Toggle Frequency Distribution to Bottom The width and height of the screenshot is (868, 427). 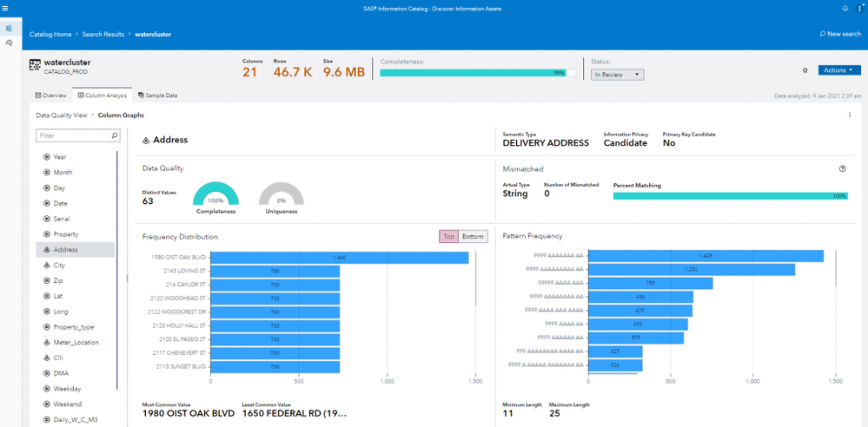point(473,236)
